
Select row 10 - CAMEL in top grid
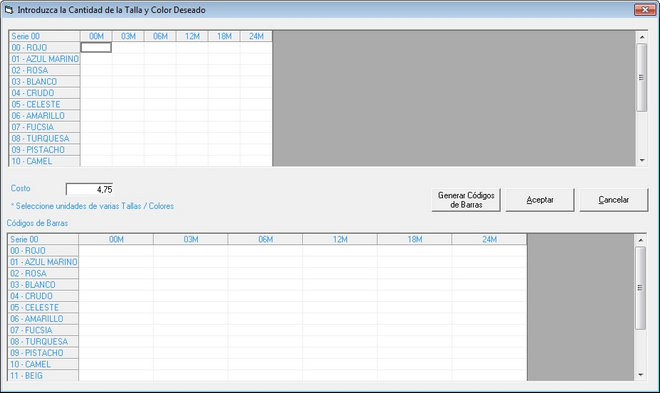pos(44,161)
